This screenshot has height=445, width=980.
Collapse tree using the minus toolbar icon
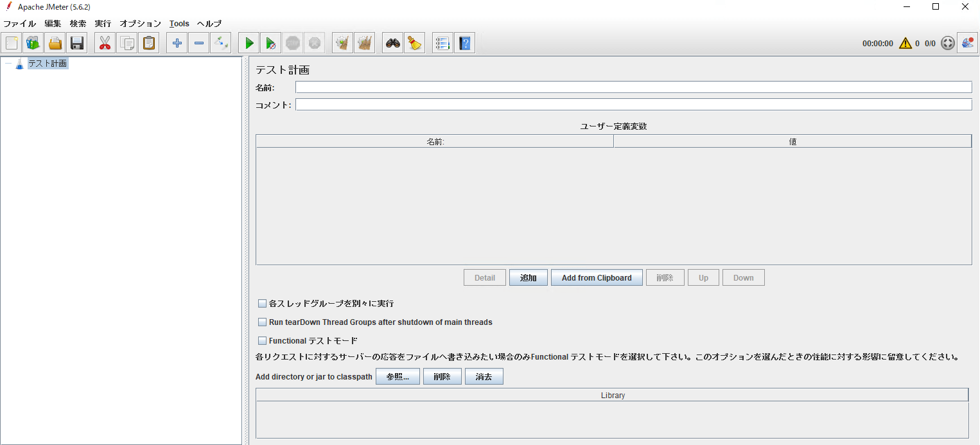click(x=199, y=43)
